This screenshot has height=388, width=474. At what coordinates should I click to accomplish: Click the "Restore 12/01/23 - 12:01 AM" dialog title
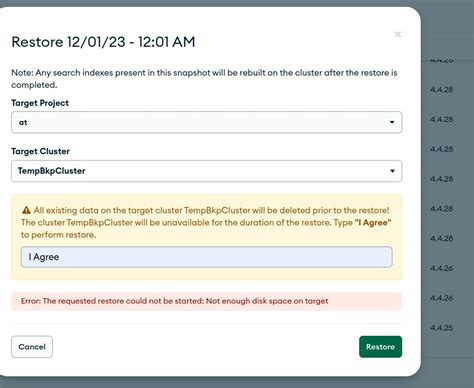103,42
